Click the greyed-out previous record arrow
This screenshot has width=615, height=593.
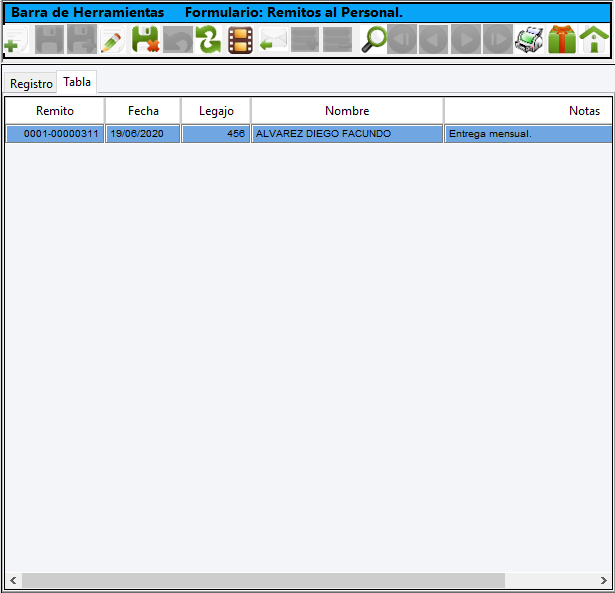[433, 40]
